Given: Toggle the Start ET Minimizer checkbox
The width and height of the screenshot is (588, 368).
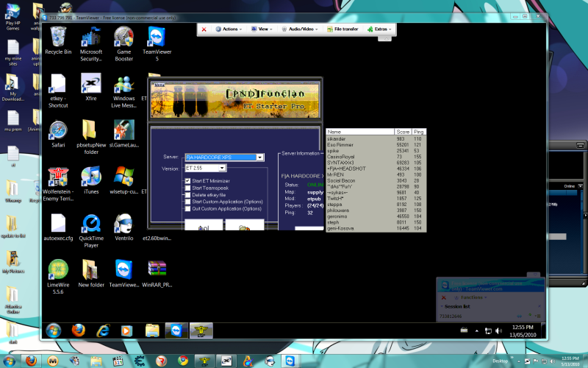Looking at the screenshot, I should (x=187, y=181).
